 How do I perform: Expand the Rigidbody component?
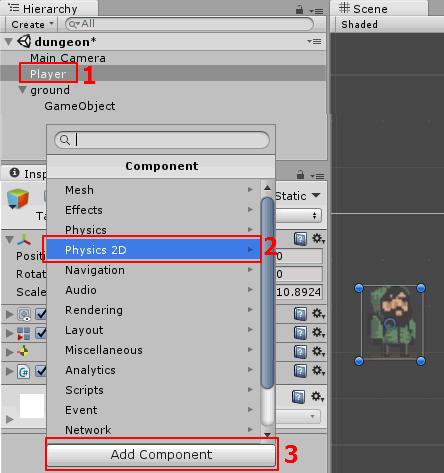point(10,352)
